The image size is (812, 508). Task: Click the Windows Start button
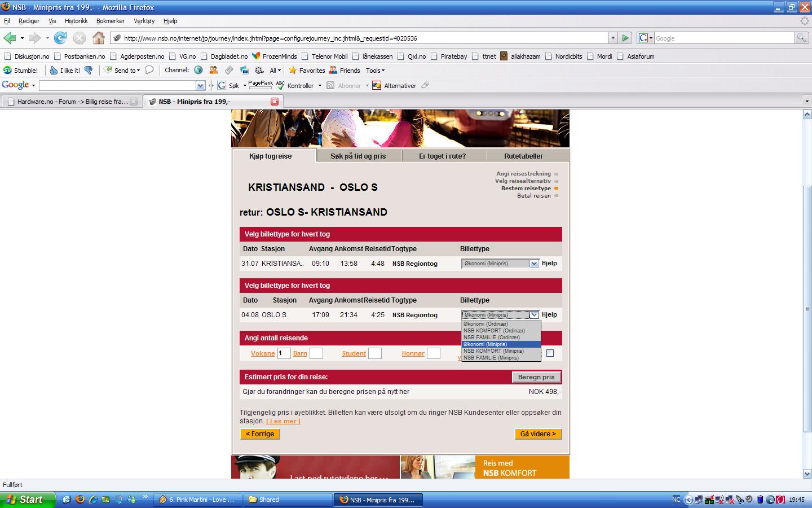coord(28,500)
